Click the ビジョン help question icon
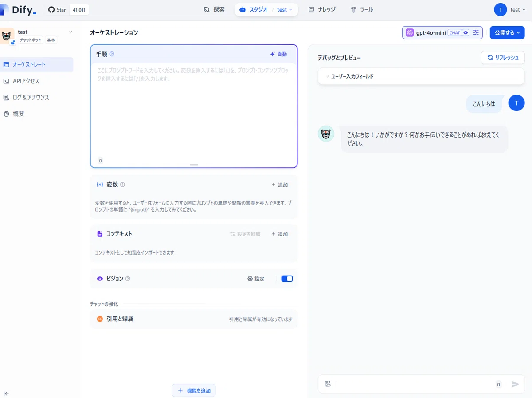Viewport: 532px width, 398px height. point(128,279)
